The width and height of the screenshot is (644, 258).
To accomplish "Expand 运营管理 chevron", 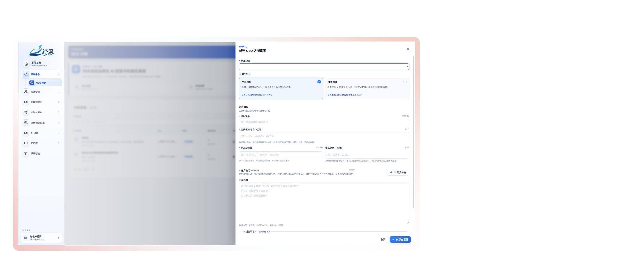I will click(x=59, y=92).
